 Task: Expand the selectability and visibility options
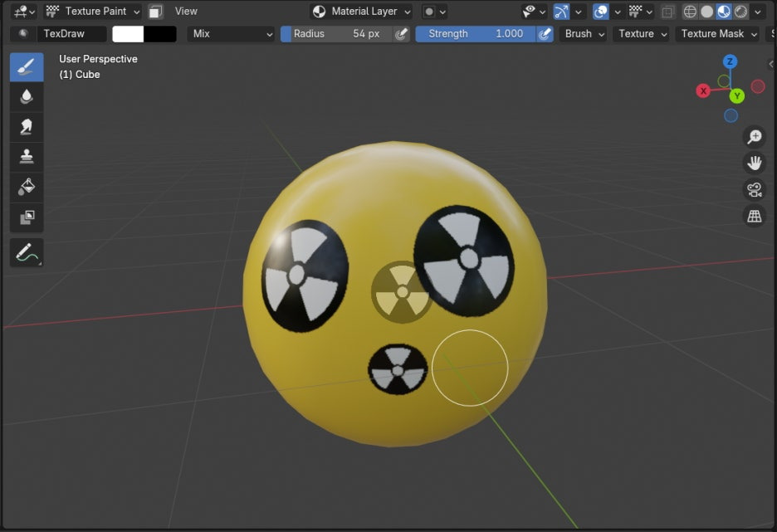543,12
